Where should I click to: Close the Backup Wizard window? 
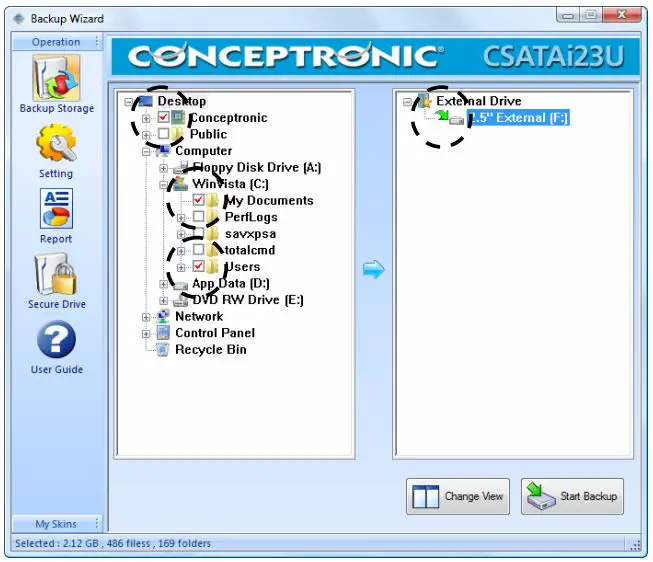pos(622,15)
